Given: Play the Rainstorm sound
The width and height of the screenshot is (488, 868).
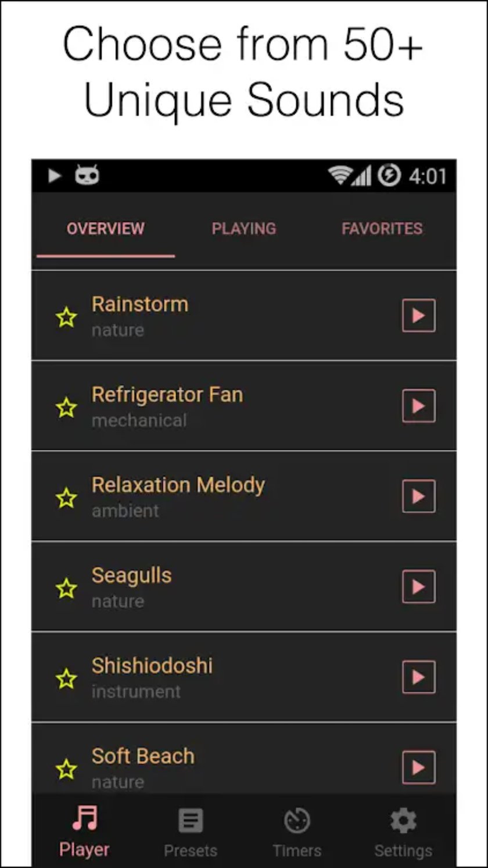Looking at the screenshot, I should [418, 316].
